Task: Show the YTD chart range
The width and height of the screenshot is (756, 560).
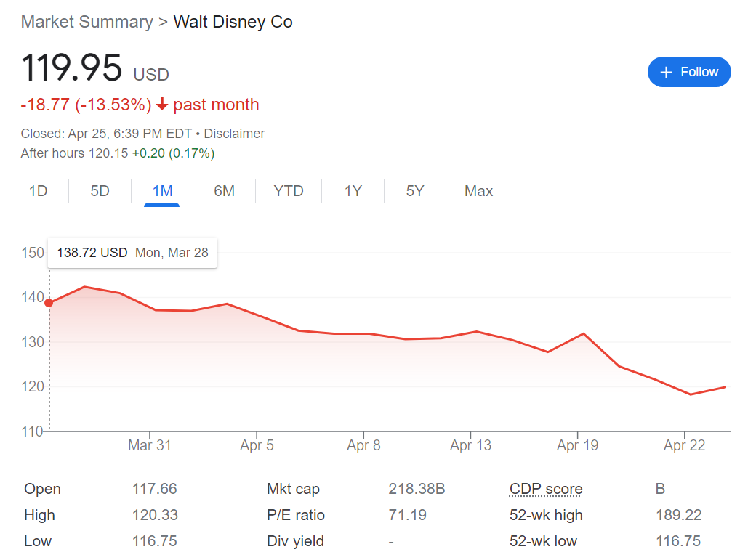Action: (x=289, y=191)
